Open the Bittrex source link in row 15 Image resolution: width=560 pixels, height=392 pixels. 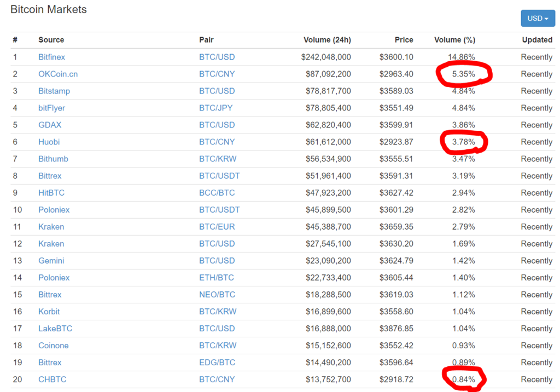50,295
